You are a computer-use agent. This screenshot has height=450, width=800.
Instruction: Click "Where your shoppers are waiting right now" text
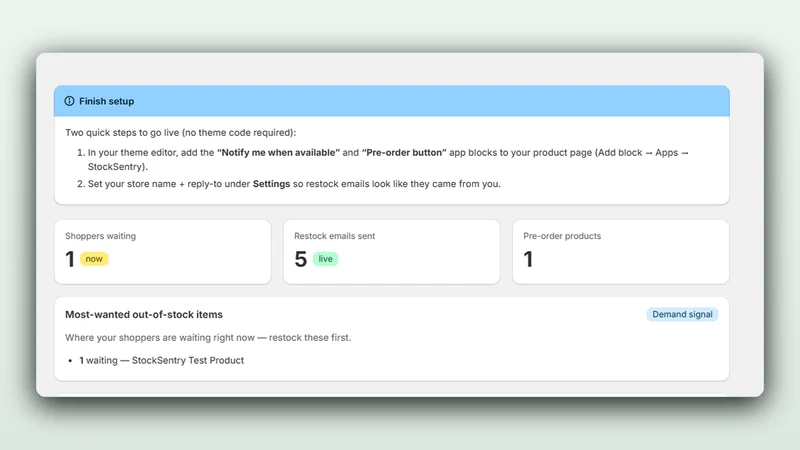tap(208, 338)
